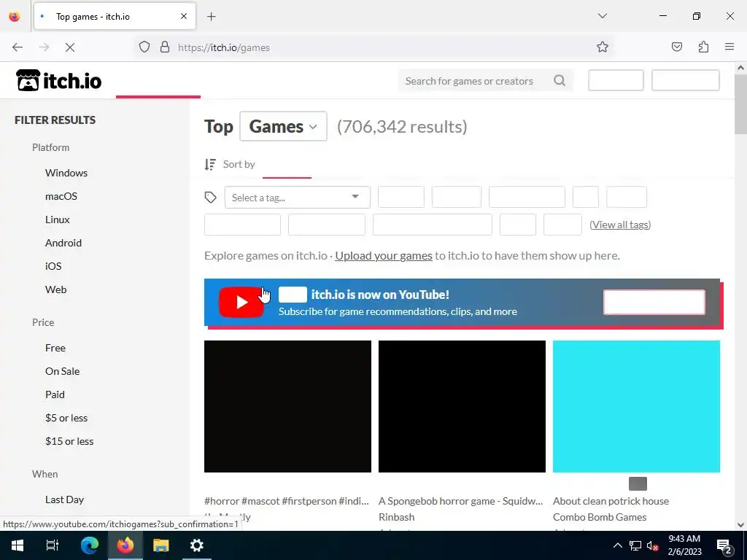
Task: Open Save to Pocket icon
Action: pyautogui.click(x=676, y=47)
